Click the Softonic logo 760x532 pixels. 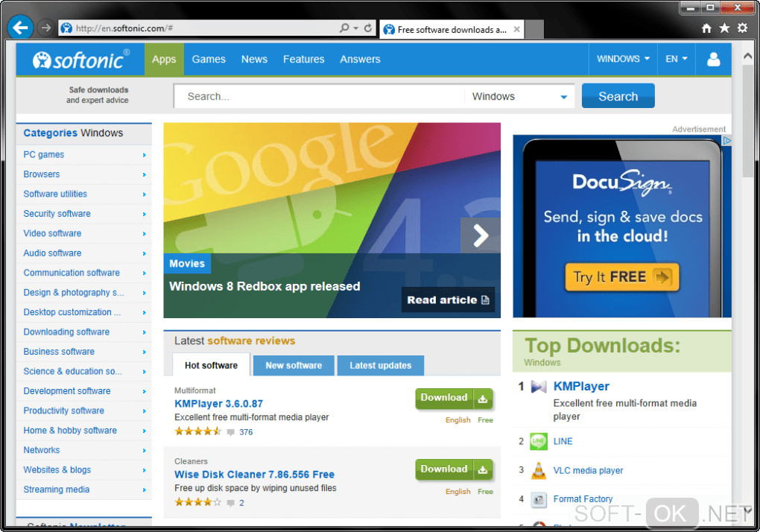click(x=81, y=60)
